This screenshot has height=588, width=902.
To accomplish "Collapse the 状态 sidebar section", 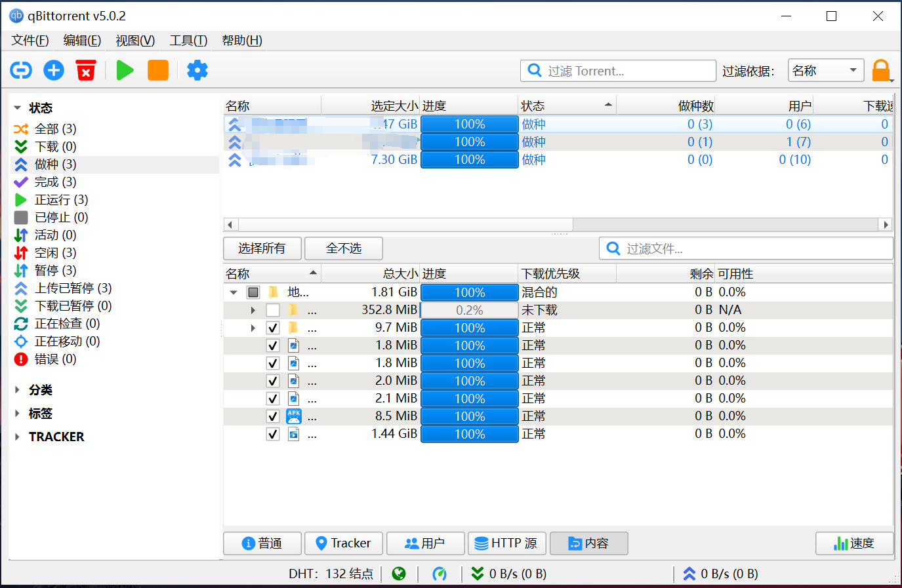I will click(x=18, y=108).
